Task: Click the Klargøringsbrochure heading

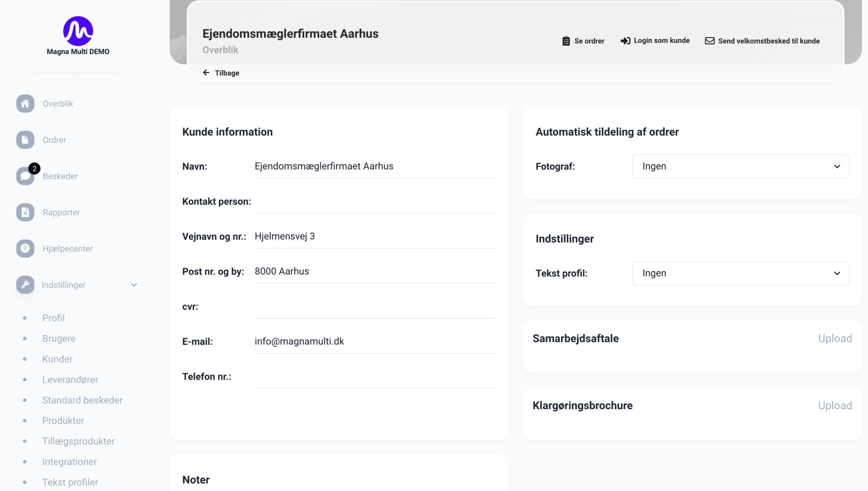Action: (582, 406)
